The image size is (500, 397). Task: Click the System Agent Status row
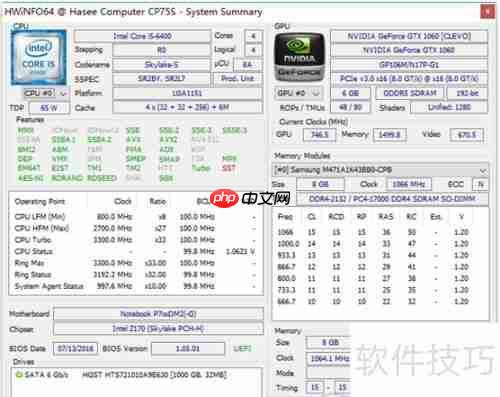point(135,286)
